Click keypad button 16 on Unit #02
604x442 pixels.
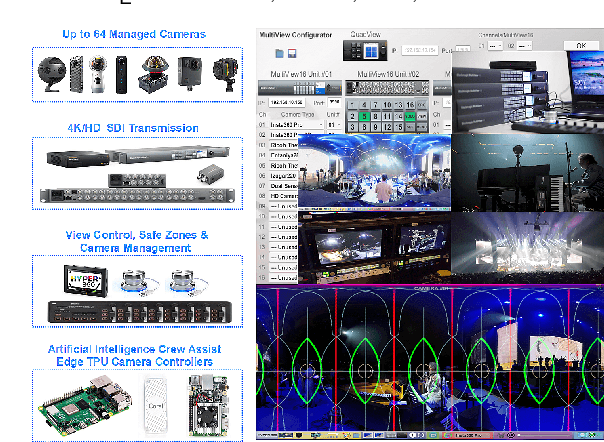click(x=410, y=105)
